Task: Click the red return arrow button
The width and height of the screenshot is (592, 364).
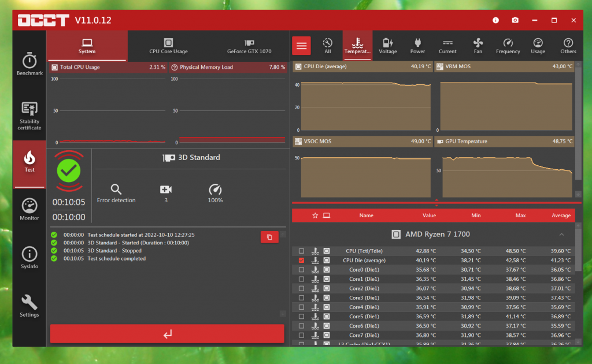Action: point(167,334)
